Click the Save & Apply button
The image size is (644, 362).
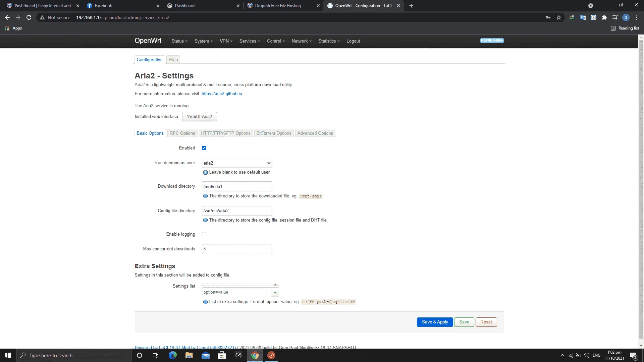[435, 322]
